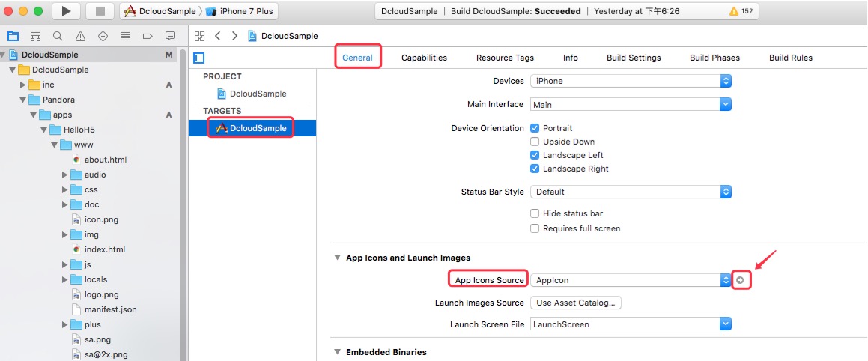Collapse the Pandora folder
The height and width of the screenshot is (361, 868).
22,100
